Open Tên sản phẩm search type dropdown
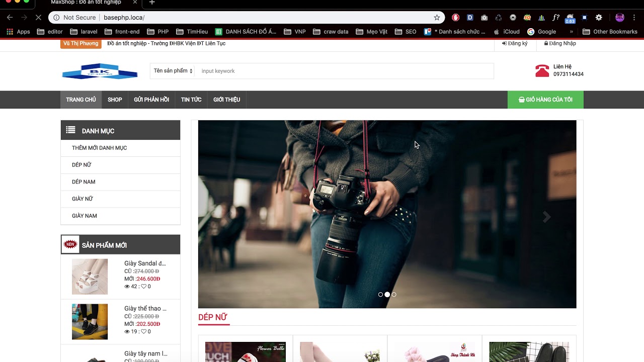Image resolution: width=644 pixels, height=362 pixels. [173, 71]
